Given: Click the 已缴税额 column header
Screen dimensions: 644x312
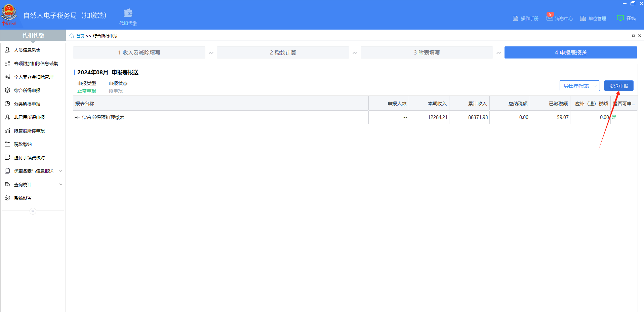Looking at the screenshot, I should tap(550, 104).
